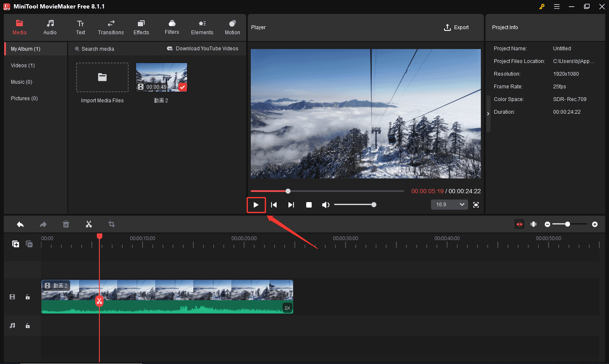Go to previous frame
Viewport: 609px width, 364px height.
(274, 205)
